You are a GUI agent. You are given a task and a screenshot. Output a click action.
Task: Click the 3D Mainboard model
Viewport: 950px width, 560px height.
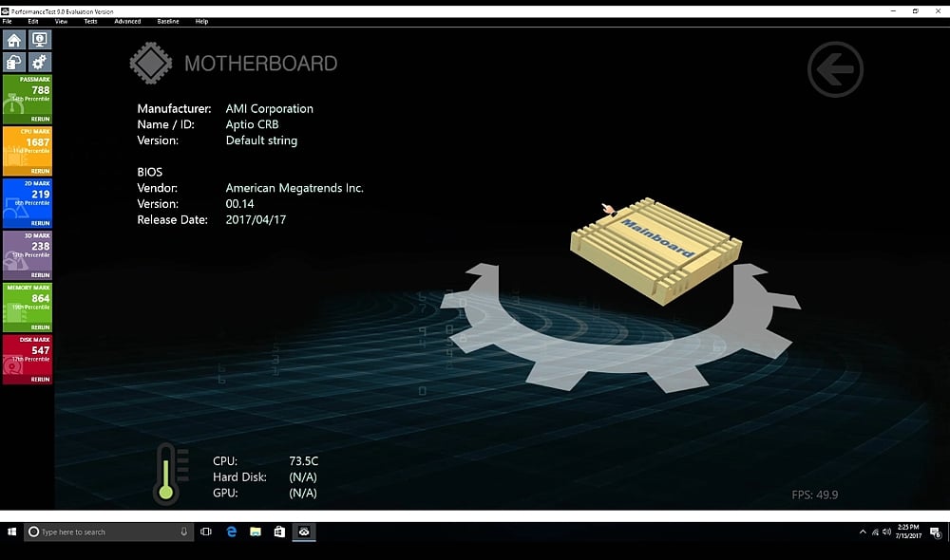pos(656,250)
